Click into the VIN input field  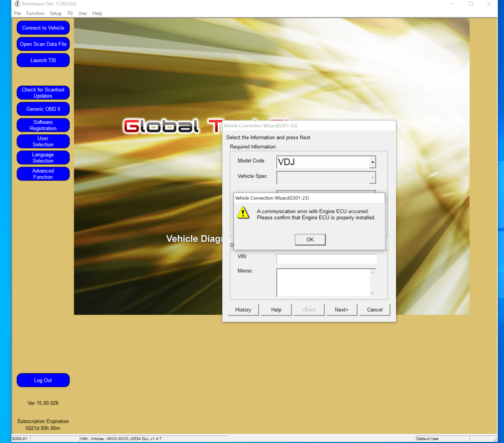tap(326, 259)
